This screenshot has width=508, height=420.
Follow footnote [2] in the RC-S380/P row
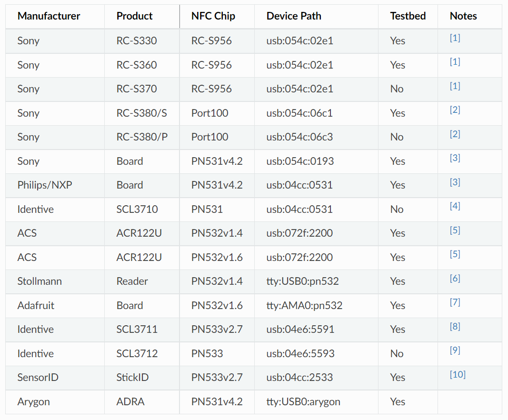pos(455,134)
